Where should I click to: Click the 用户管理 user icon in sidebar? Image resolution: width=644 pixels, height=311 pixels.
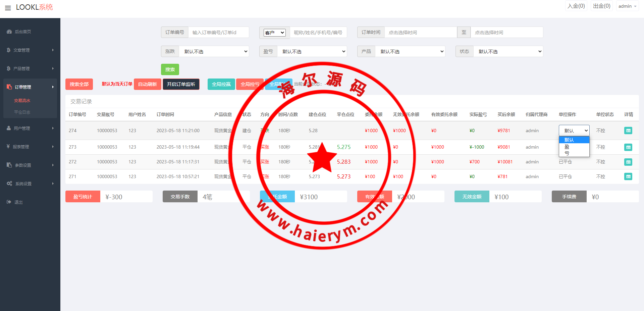9,128
